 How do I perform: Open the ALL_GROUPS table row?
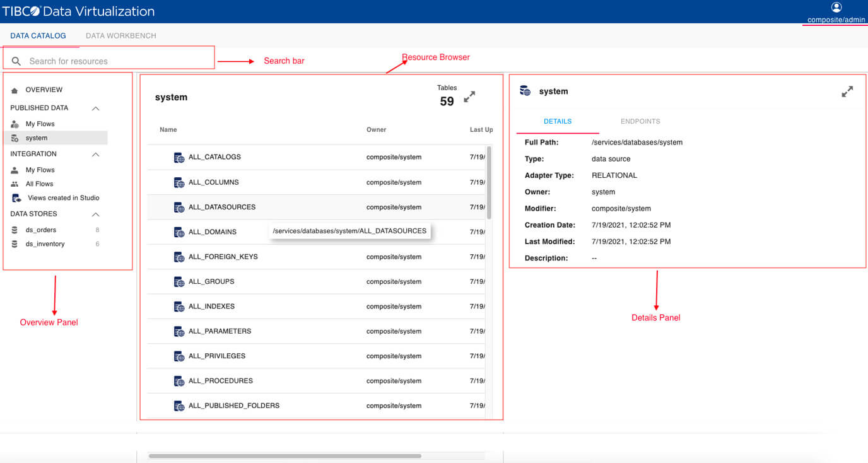[317, 281]
